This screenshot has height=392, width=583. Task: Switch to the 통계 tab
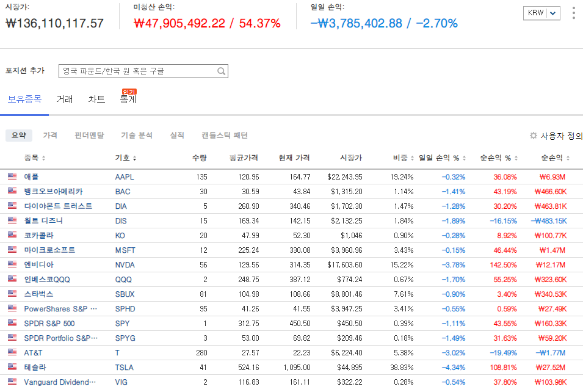[128, 100]
